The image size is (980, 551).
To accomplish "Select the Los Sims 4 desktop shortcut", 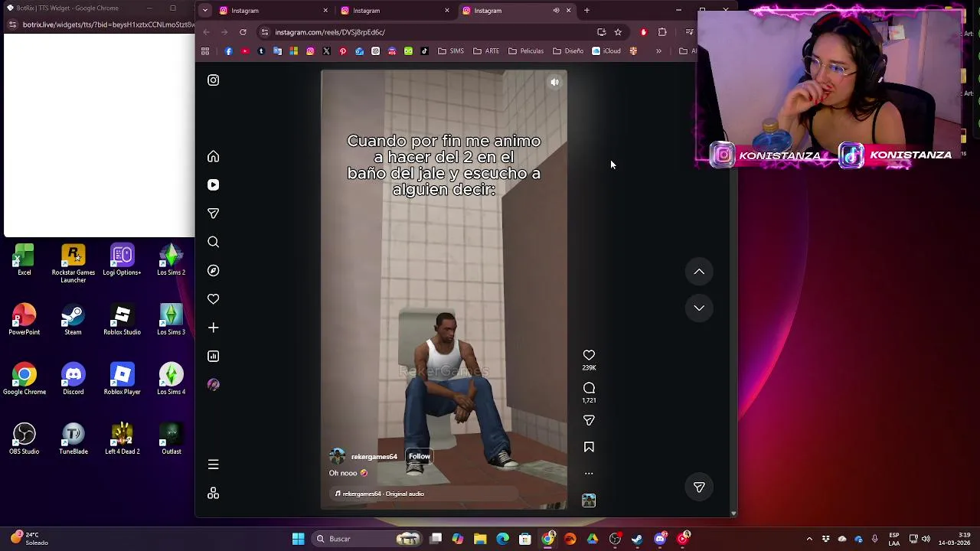I will pyautogui.click(x=171, y=380).
